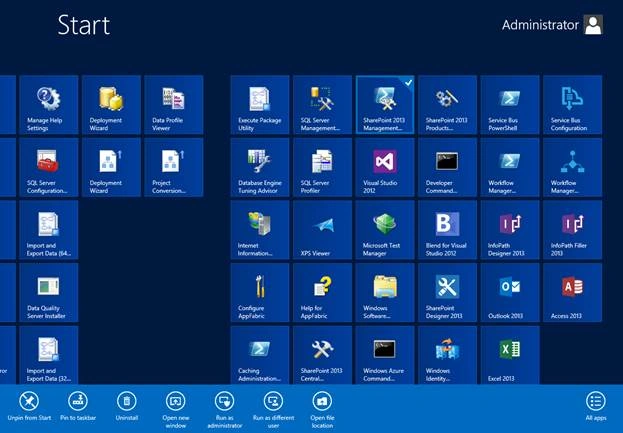Open SharePoint 2013 Central Administration tile

[322, 355]
